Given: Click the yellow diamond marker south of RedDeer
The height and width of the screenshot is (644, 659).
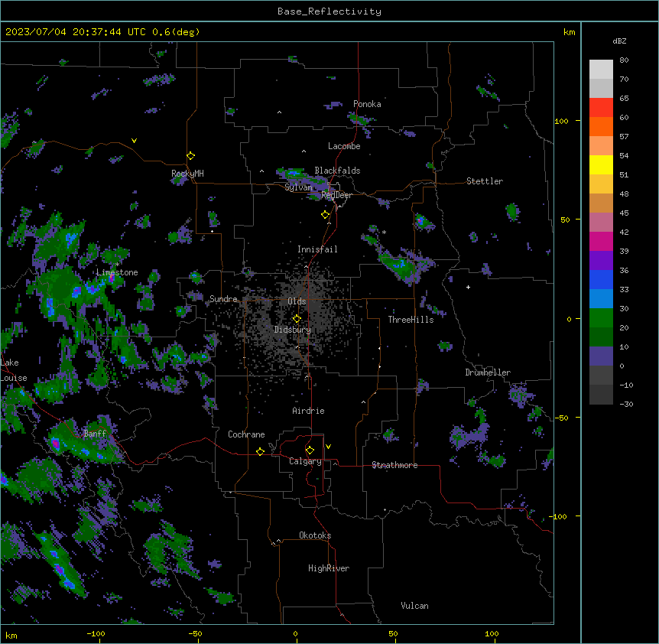Looking at the screenshot, I should click(x=326, y=215).
